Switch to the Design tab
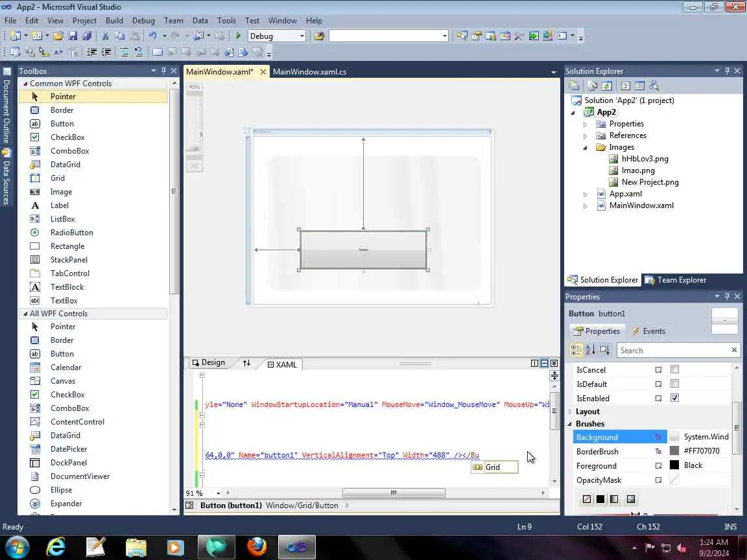This screenshot has height=560, width=747. coord(208,362)
